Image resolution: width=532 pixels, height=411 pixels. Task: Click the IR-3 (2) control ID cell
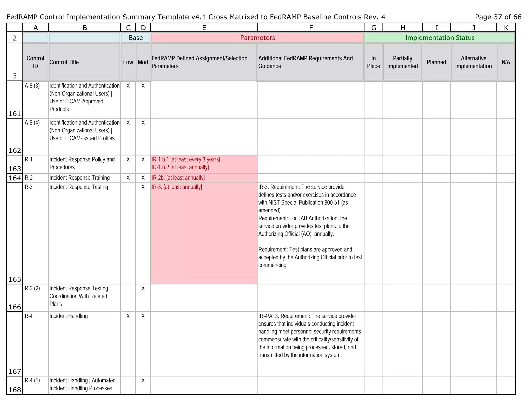[x=36, y=298]
